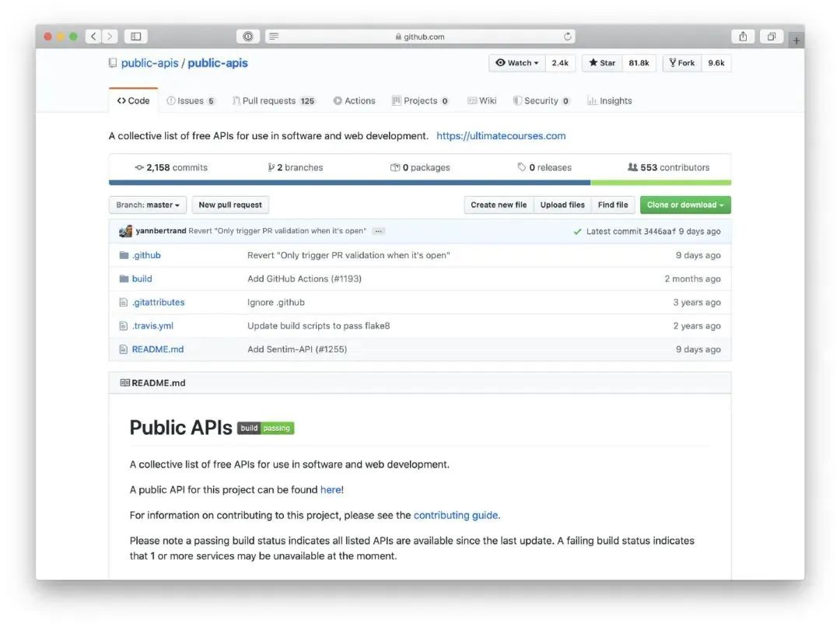View 2.4k watchers count
This screenshot has width=840, height=627.
point(560,63)
